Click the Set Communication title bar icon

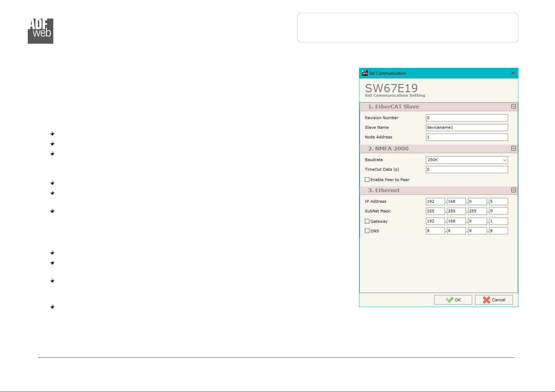365,73
